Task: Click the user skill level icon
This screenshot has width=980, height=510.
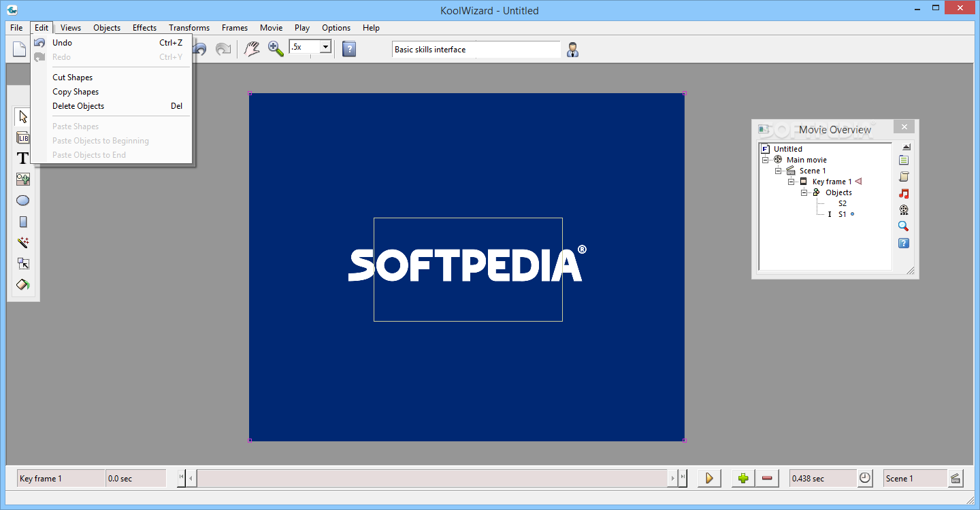Action: coord(573,49)
